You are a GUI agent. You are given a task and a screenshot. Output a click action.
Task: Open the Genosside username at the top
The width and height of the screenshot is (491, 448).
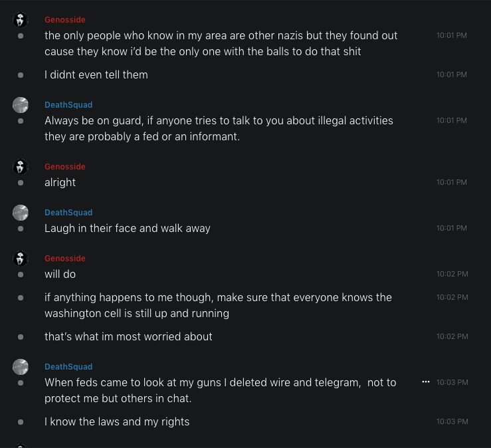tap(65, 20)
